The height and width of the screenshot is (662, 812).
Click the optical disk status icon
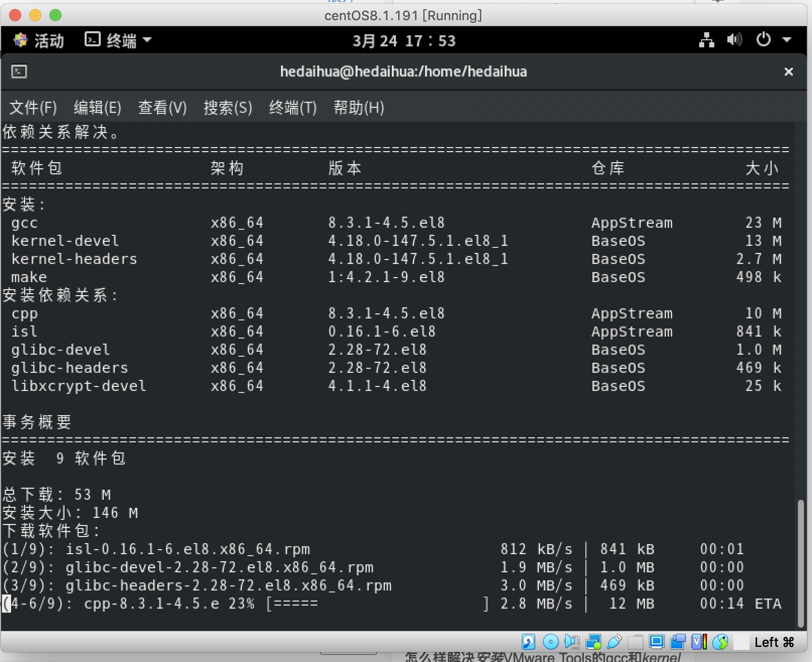[551, 641]
